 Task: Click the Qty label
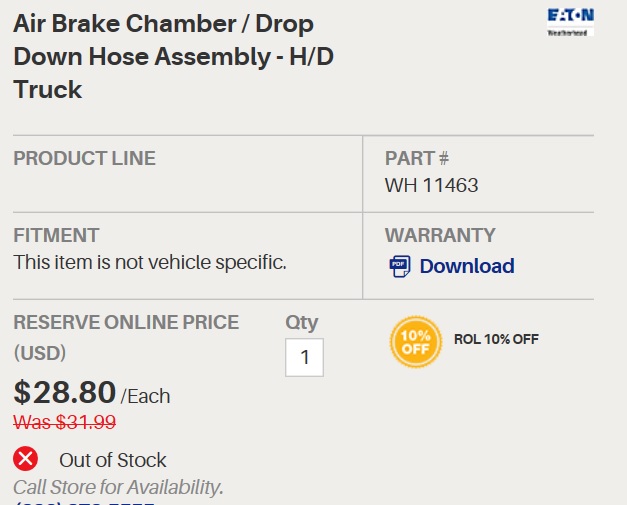tap(301, 322)
